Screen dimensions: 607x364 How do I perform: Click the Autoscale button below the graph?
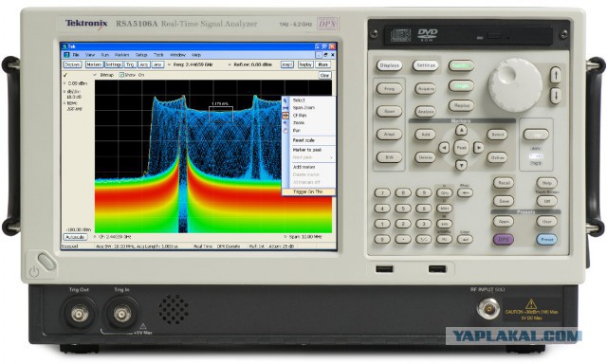coord(75,237)
